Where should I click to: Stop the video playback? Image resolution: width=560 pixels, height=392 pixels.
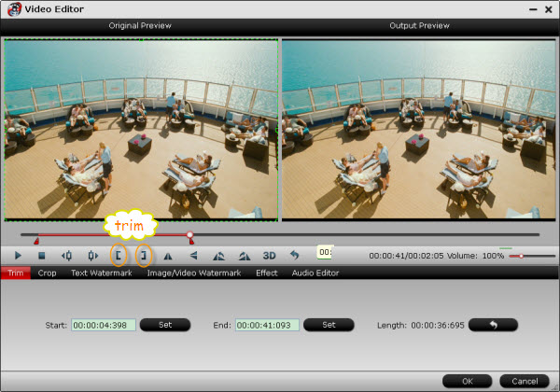pos(42,256)
